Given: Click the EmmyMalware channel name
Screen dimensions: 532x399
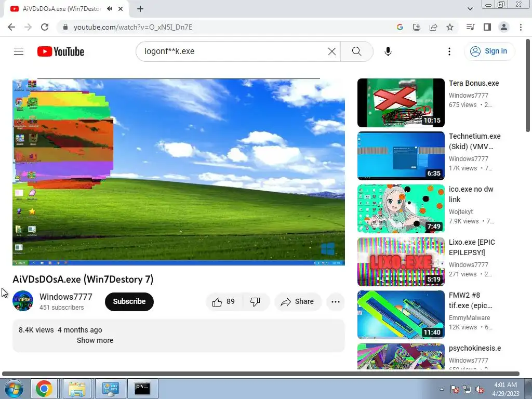Looking at the screenshot, I should coord(469,317).
